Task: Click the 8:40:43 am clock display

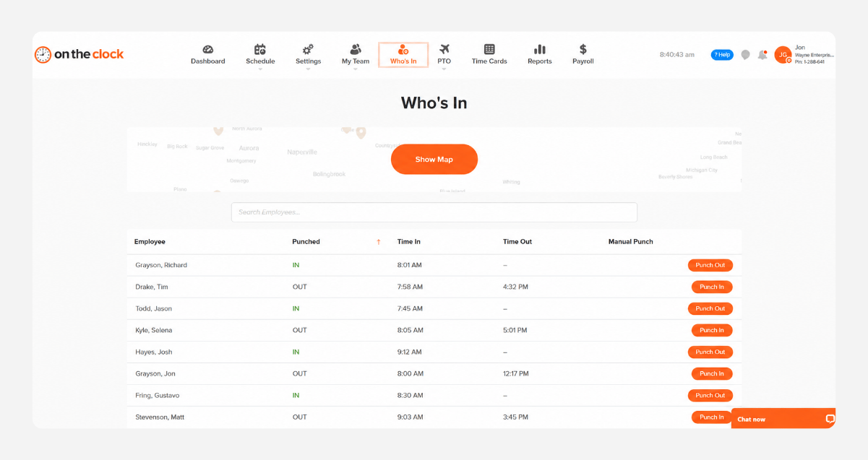Action: coord(677,55)
